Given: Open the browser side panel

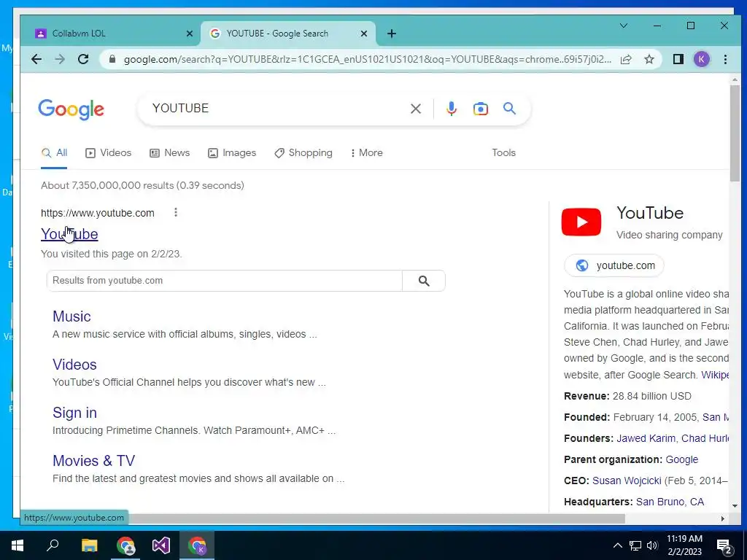Looking at the screenshot, I should [678, 59].
